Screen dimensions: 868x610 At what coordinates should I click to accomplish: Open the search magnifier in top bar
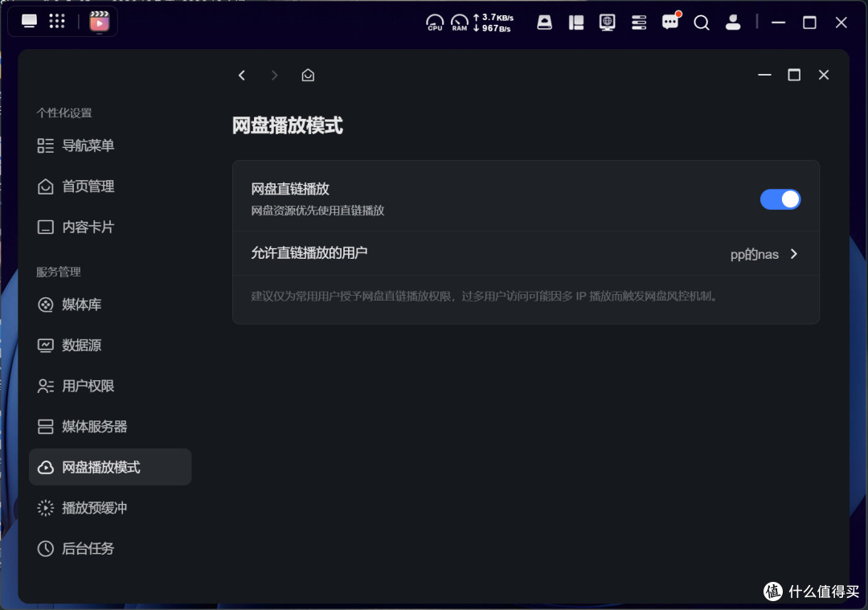[x=702, y=23]
